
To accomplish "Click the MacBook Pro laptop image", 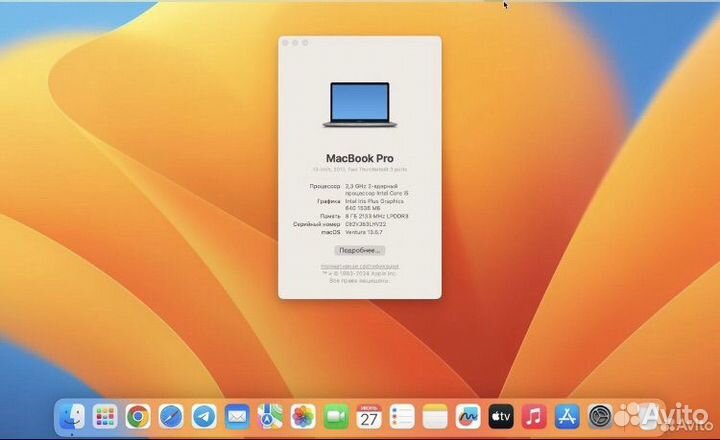I will pos(360,105).
